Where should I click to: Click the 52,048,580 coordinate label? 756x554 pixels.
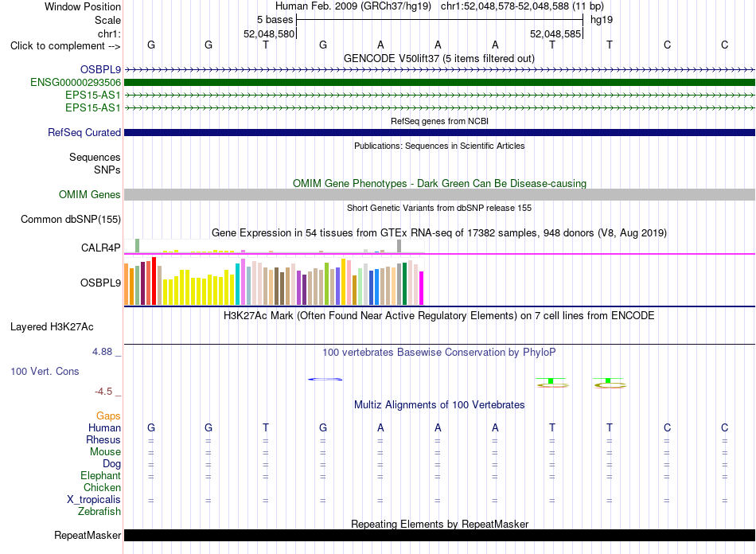[x=268, y=33]
